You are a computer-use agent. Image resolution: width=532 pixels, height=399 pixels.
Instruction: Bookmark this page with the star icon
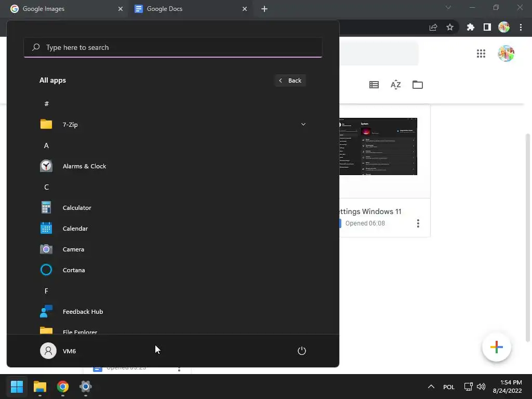tap(450, 27)
